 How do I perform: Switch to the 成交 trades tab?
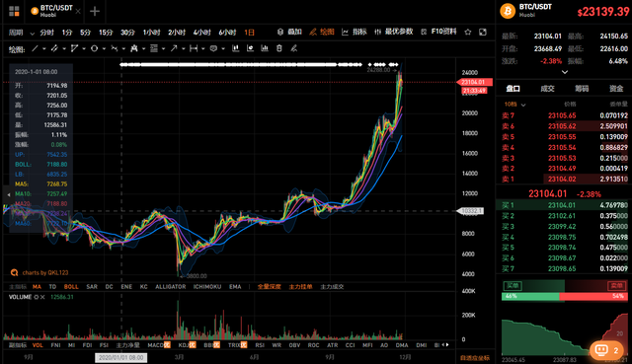click(547, 88)
